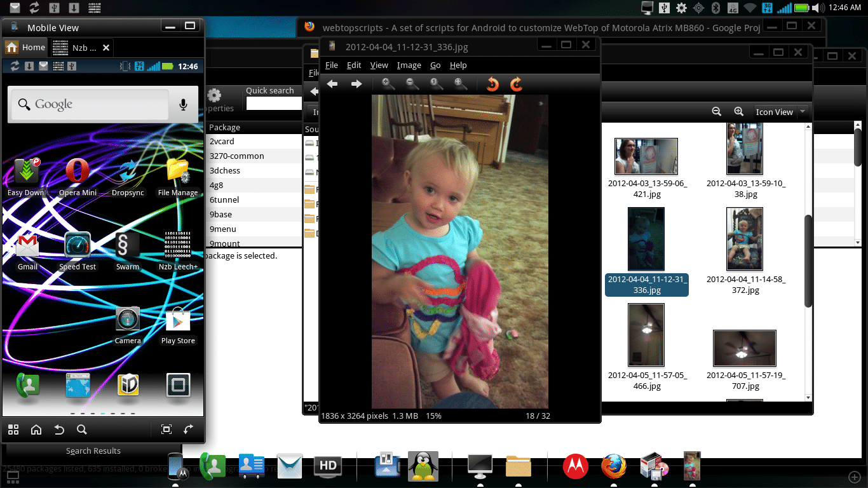868x488 pixels.
Task: Go to previous image with left arrow
Action: tap(332, 84)
